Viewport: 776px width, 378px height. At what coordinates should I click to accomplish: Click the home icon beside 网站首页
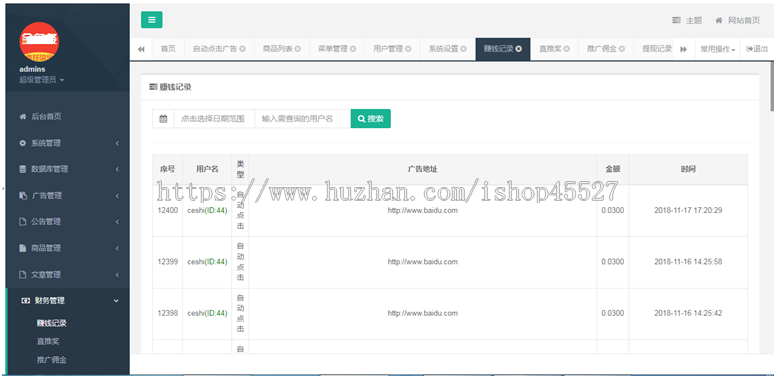coord(719,20)
